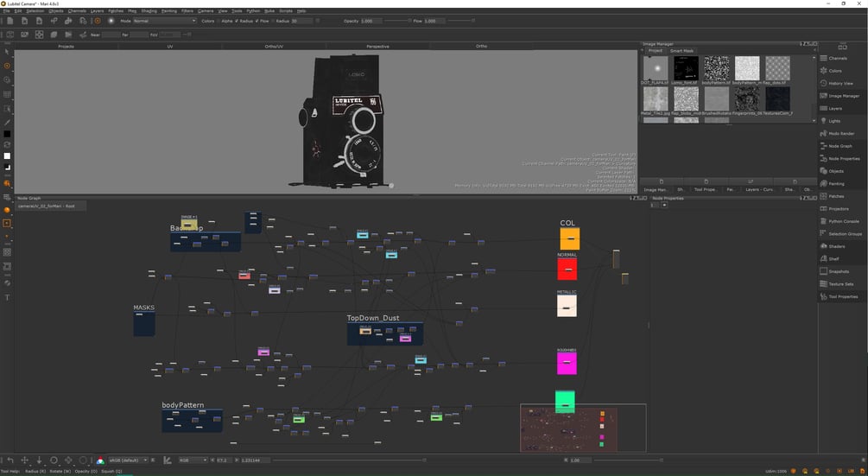
Task: Toggle the Radius checkbox next to Alpha
Action: tap(237, 21)
